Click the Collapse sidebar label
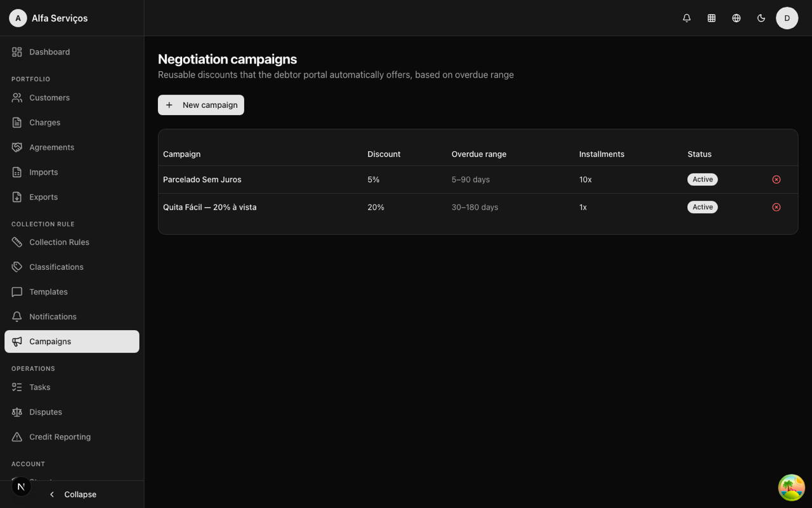This screenshot has height=508, width=812. (x=80, y=495)
